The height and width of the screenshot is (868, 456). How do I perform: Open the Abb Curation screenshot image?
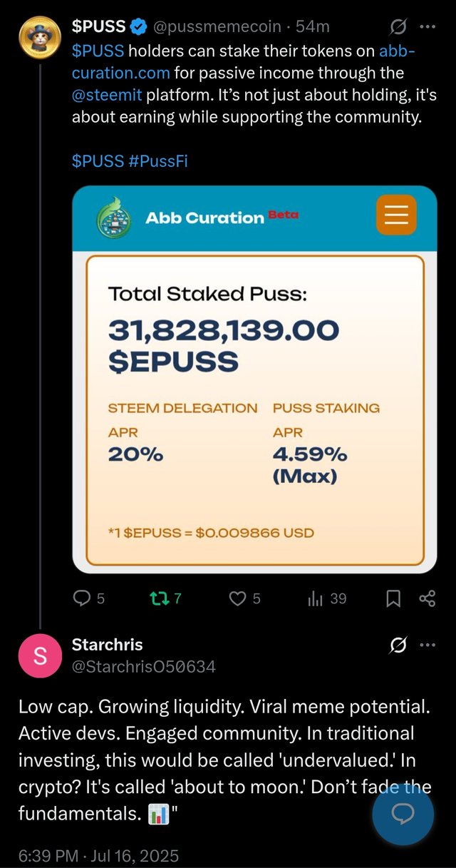254,379
